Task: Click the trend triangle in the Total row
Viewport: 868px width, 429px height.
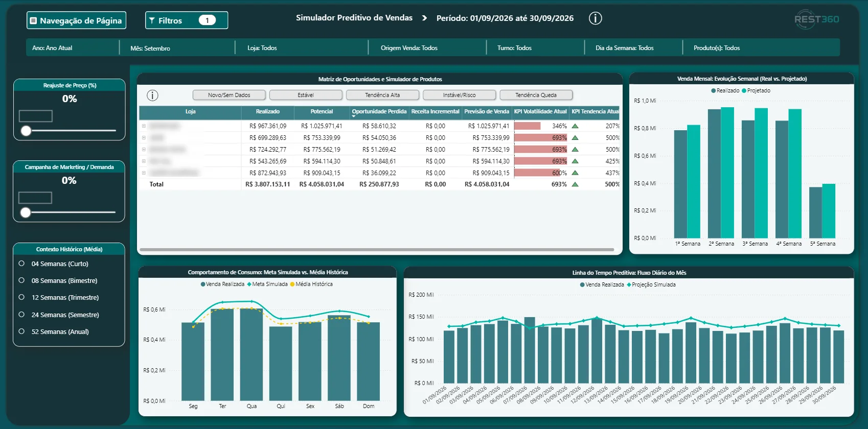Action: 575,184
